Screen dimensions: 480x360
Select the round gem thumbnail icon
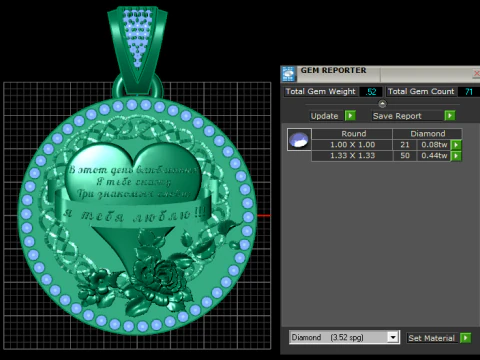pos(299,139)
